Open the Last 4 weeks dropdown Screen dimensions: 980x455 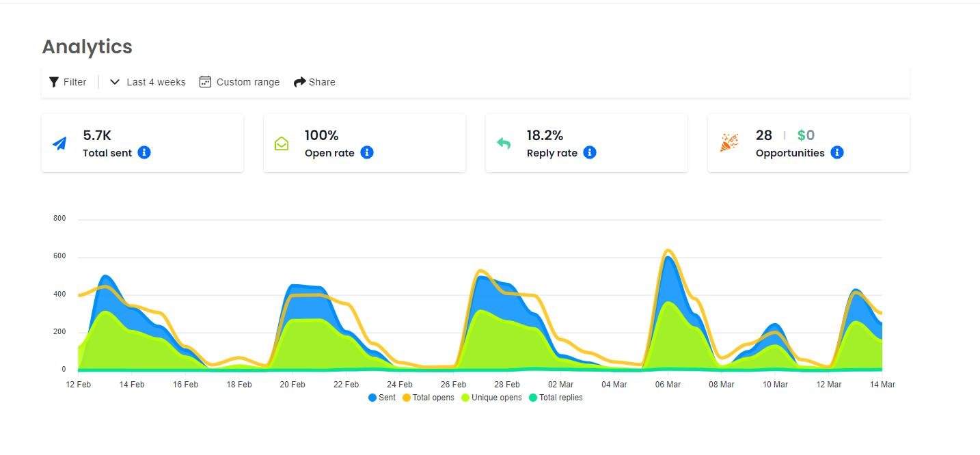[156, 82]
